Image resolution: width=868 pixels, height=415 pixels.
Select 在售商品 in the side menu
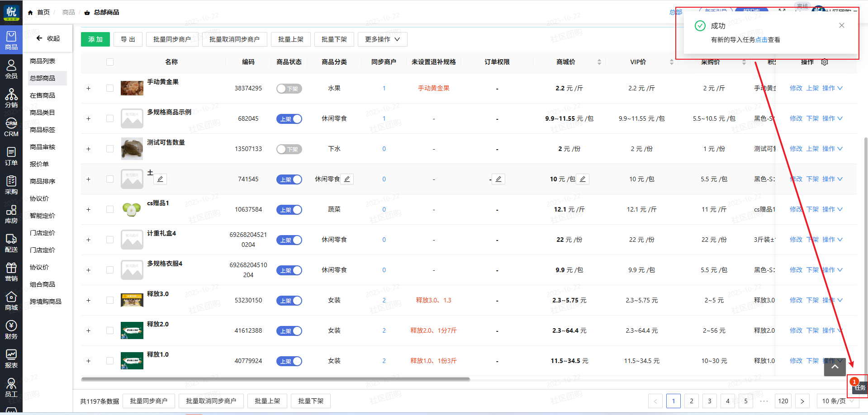click(43, 95)
